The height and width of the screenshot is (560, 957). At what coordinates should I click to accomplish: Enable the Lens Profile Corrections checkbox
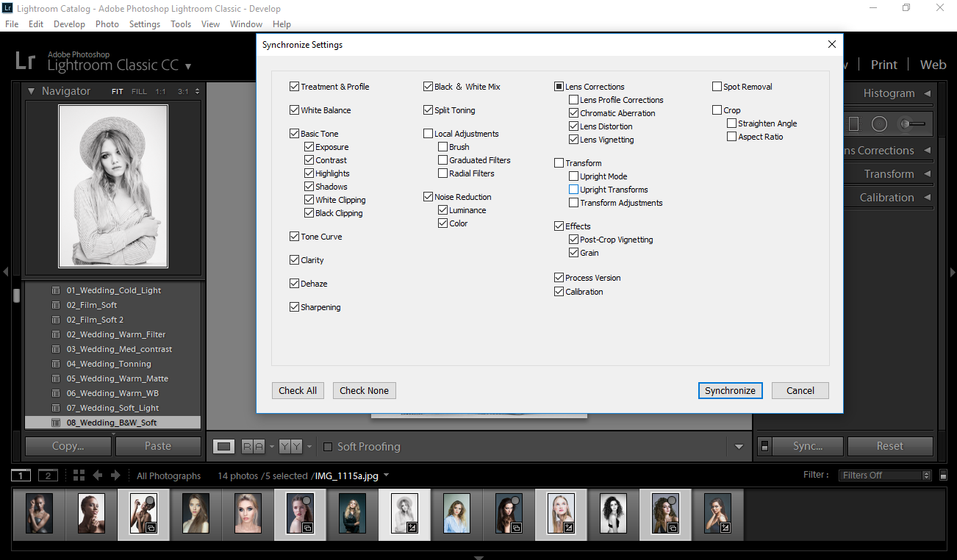point(573,99)
